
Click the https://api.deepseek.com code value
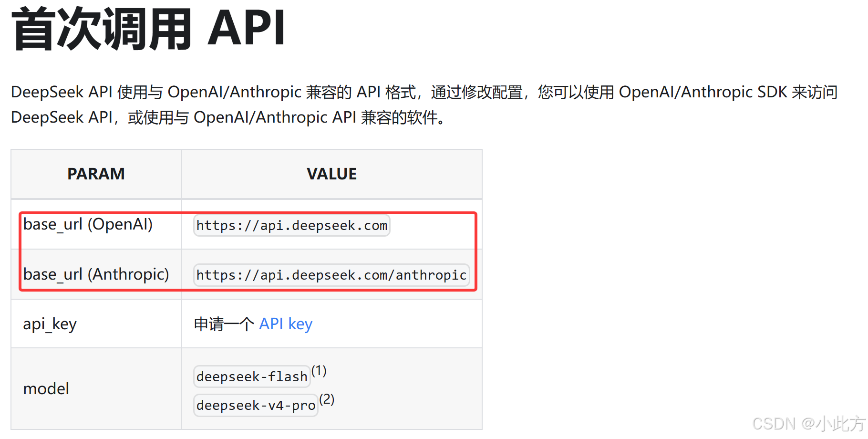click(x=292, y=225)
